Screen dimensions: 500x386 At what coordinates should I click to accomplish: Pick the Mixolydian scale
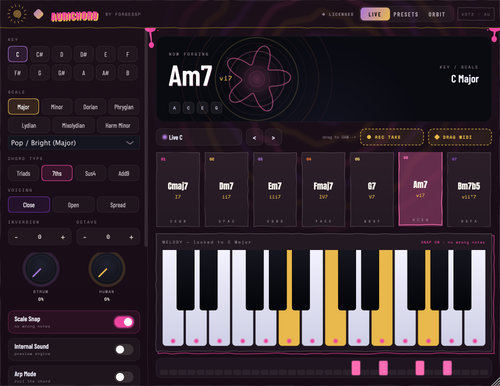73,126
